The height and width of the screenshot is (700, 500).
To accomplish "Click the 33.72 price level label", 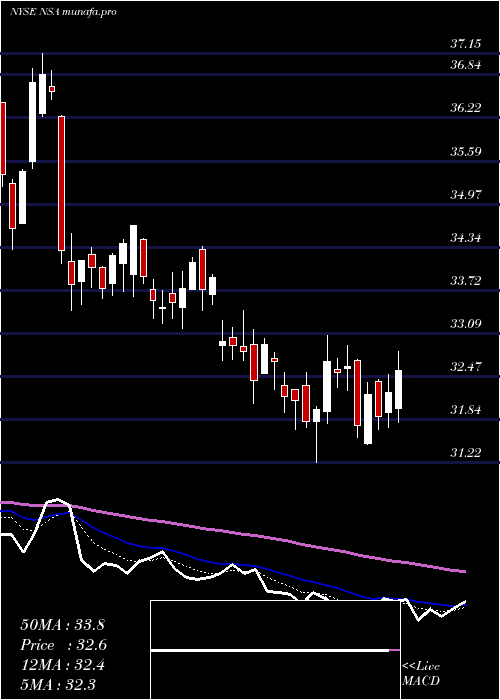I will pyautogui.click(x=466, y=281).
